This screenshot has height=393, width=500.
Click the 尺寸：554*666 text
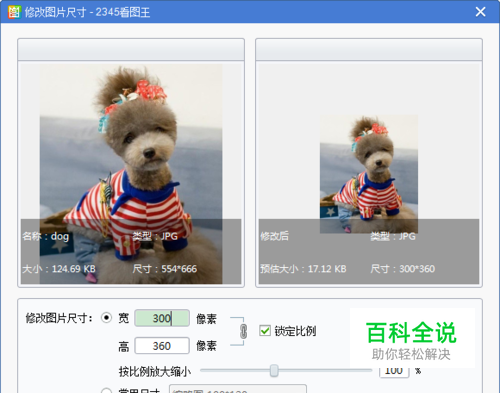[x=165, y=269]
